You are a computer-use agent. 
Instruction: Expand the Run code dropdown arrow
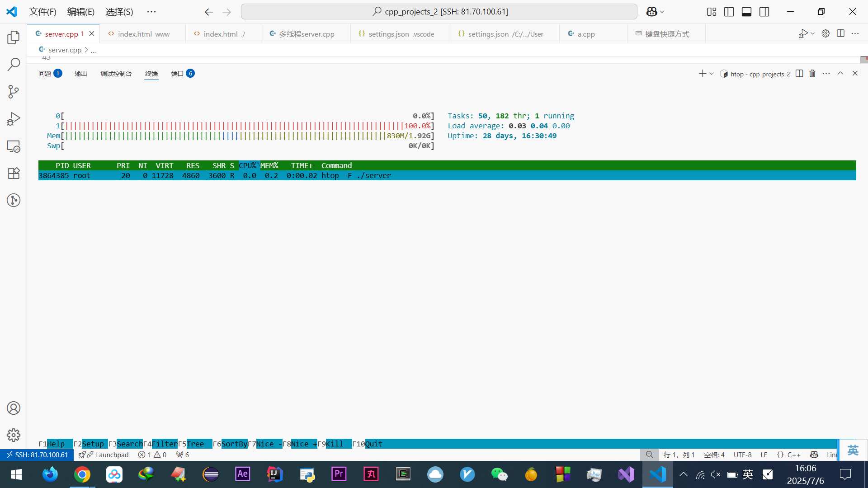(813, 33)
